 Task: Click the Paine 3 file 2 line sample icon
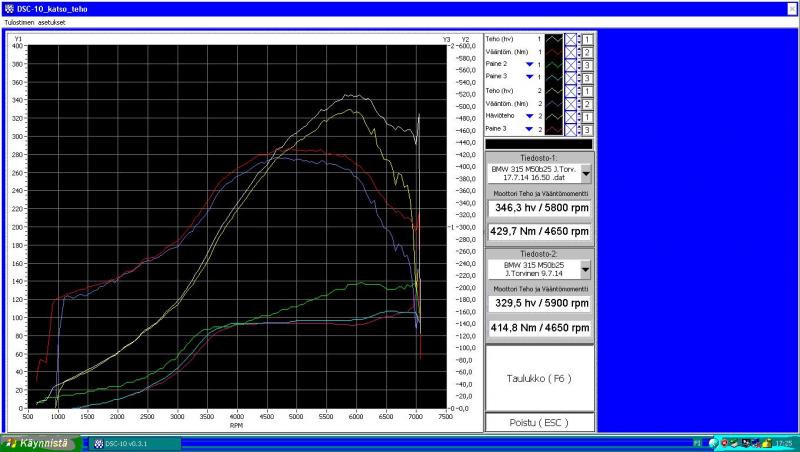[x=553, y=129]
